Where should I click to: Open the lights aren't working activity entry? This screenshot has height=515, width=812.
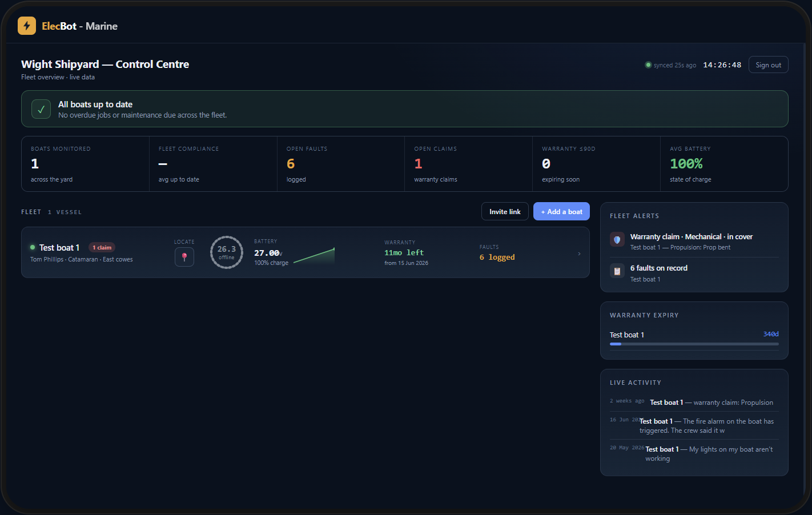(694, 453)
